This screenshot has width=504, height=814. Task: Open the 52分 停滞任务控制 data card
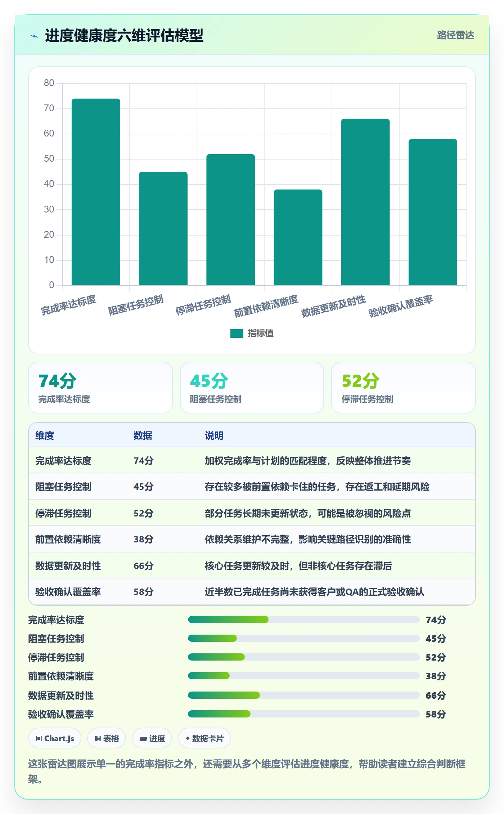(404, 388)
